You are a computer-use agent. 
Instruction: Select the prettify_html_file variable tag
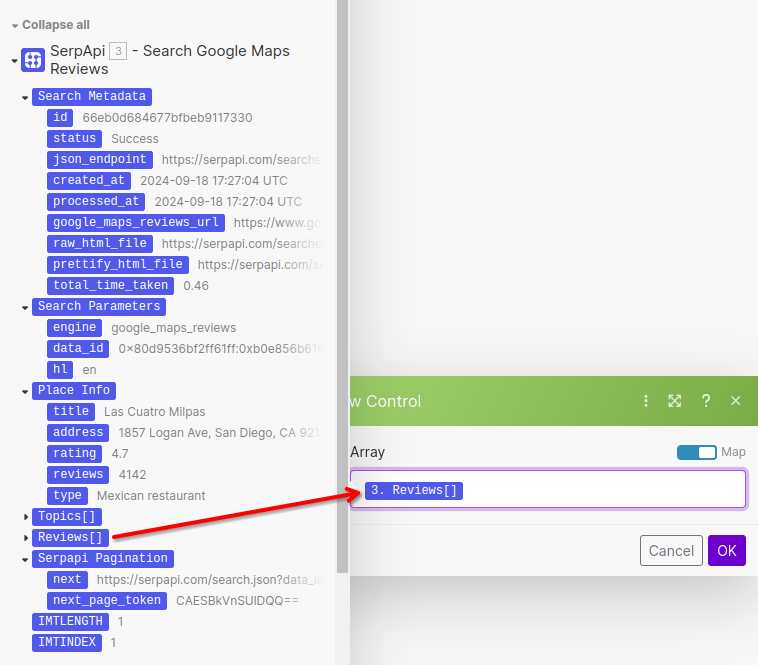(118, 264)
